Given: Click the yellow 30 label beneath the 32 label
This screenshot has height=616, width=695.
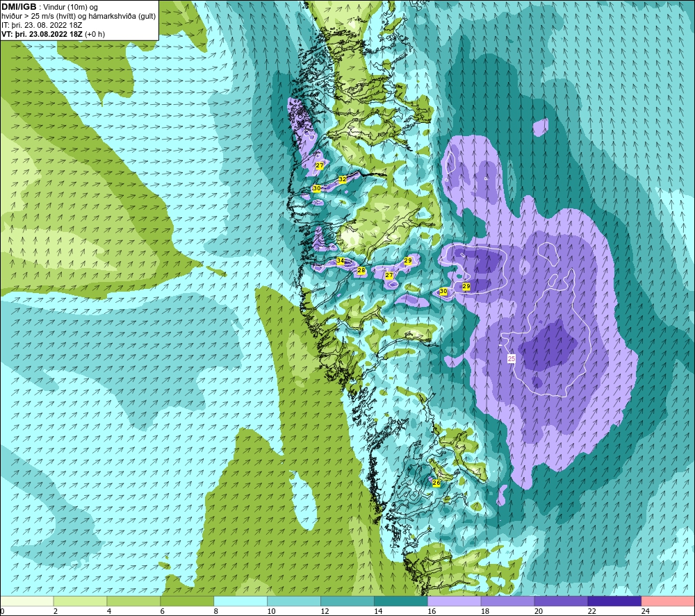Looking at the screenshot, I should click(x=316, y=188).
